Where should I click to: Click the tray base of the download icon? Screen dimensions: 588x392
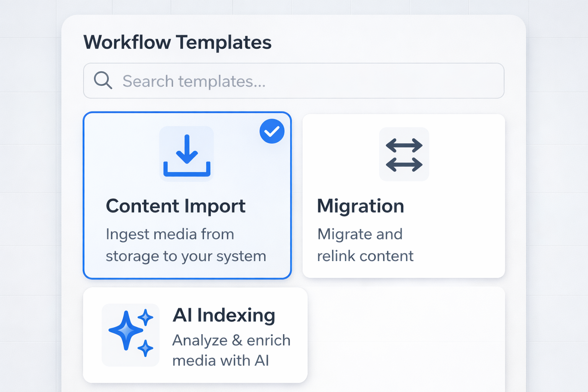187,172
